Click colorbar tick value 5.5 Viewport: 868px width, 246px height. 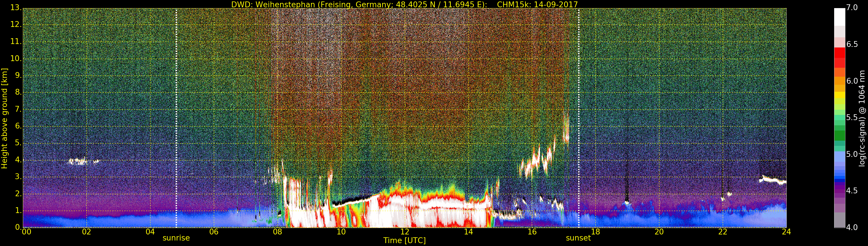852,118
